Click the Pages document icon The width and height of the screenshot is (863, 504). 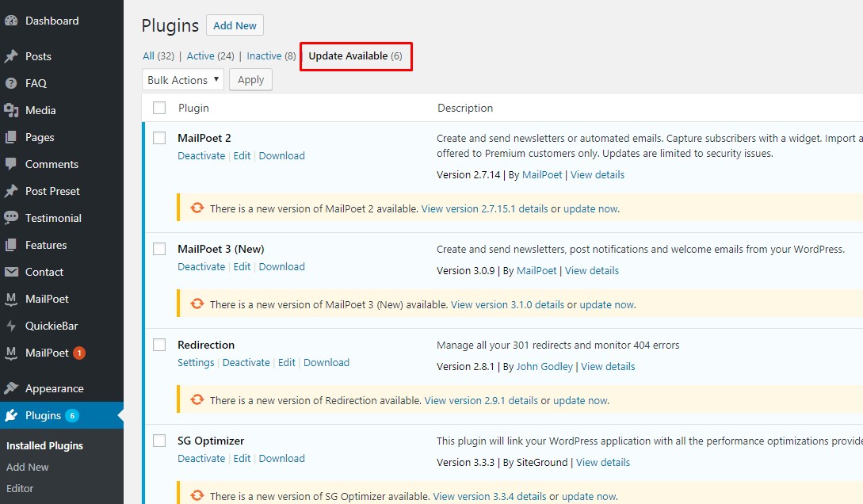pyautogui.click(x=11, y=137)
